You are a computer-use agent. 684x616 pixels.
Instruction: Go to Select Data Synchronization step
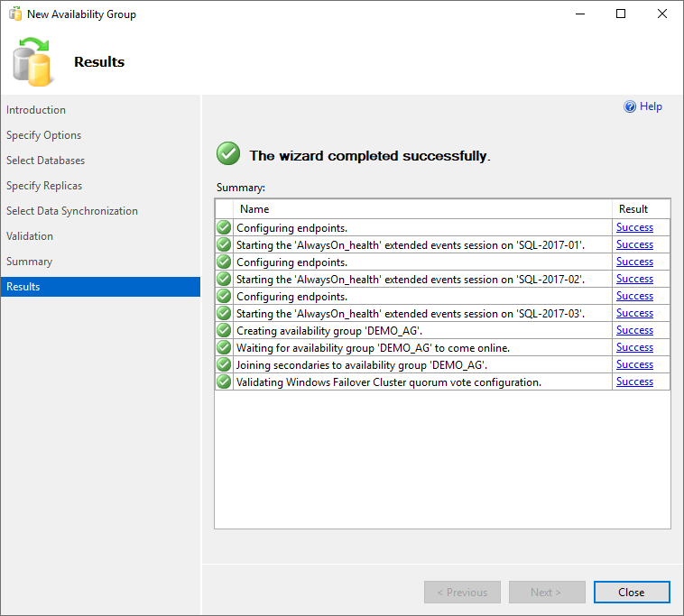click(72, 211)
